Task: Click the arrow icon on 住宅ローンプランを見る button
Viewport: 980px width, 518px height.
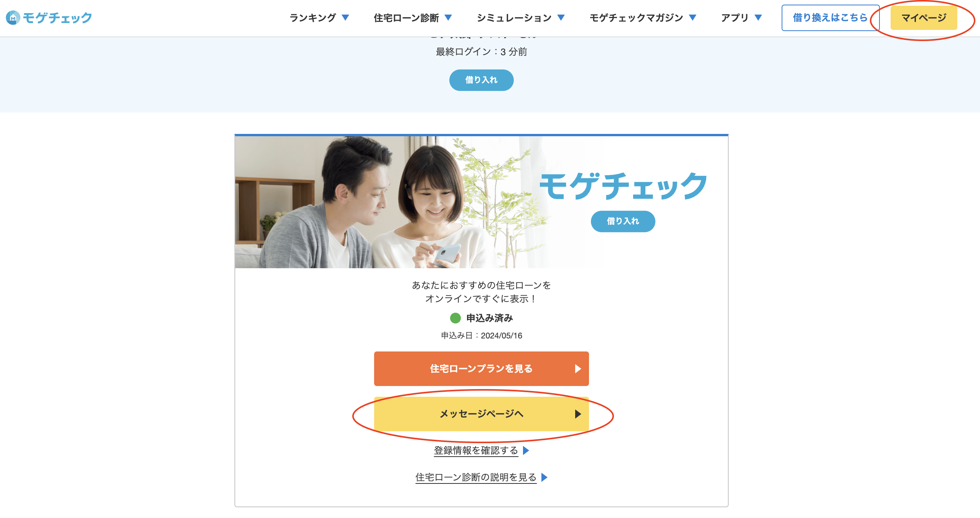Action: (578, 368)
